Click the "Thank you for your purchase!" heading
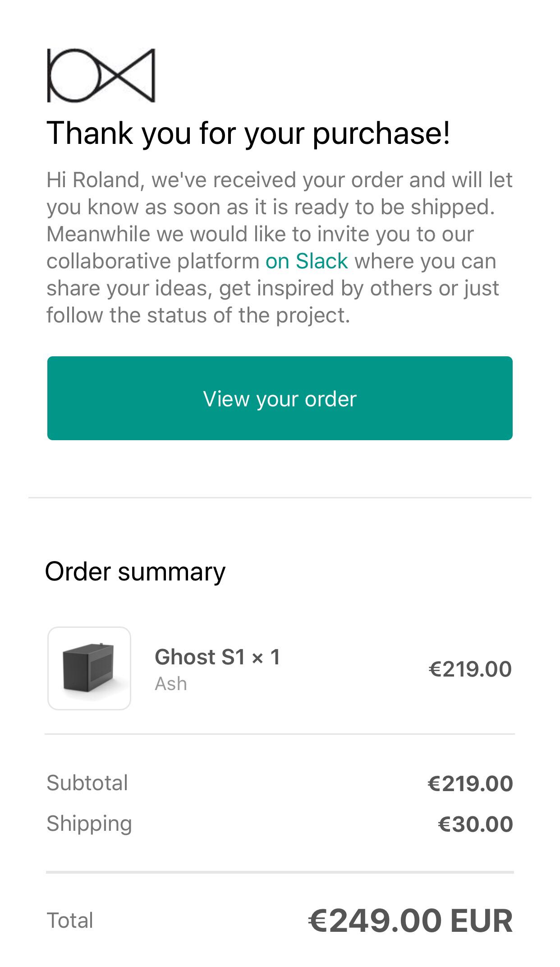Viewport: 560px width, 967px height. 248,134
